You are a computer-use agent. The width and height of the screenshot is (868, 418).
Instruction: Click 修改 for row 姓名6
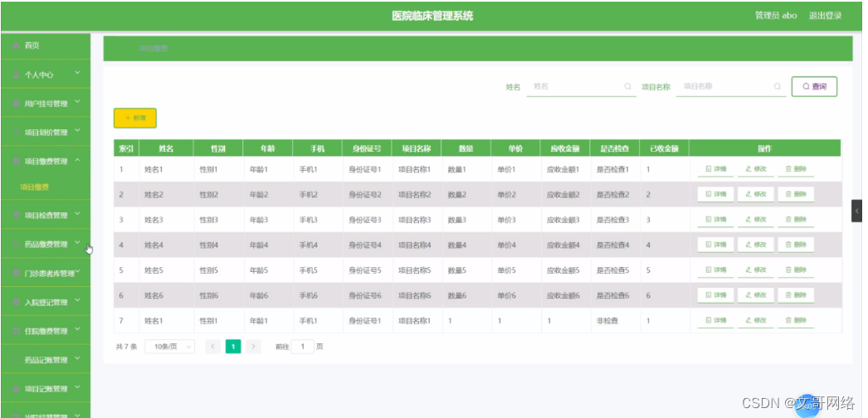tap(756, 295)
